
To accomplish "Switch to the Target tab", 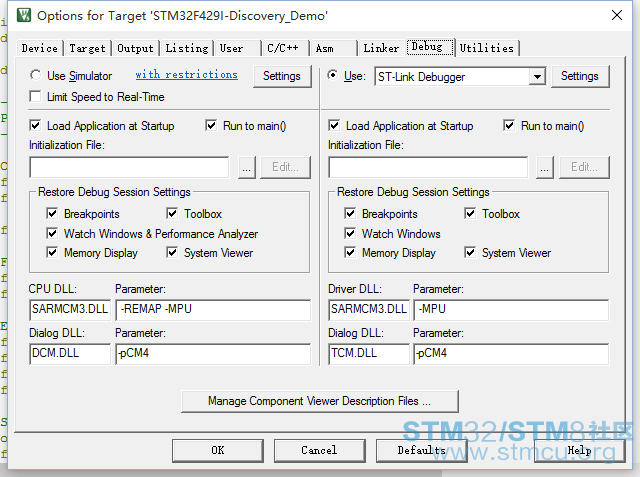I will click(x=87, y=48).
